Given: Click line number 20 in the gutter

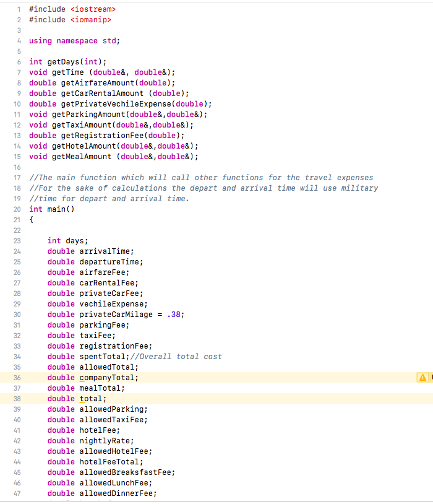Looking at the screenshot, I should click(x=17, y=209).
